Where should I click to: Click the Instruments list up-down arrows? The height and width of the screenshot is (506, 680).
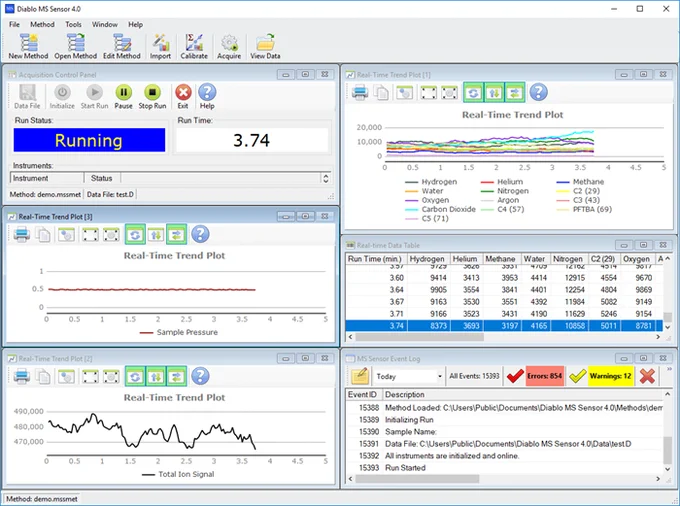[326, 178]
